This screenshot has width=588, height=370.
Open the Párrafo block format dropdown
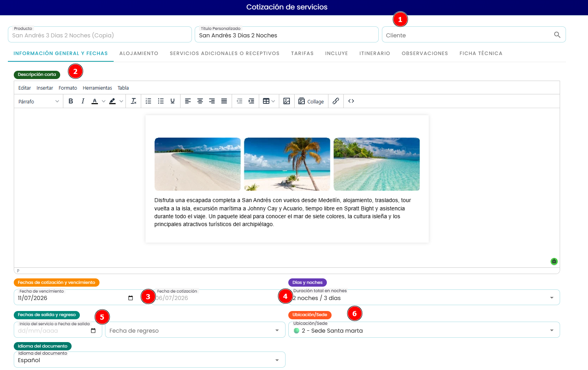39,101
